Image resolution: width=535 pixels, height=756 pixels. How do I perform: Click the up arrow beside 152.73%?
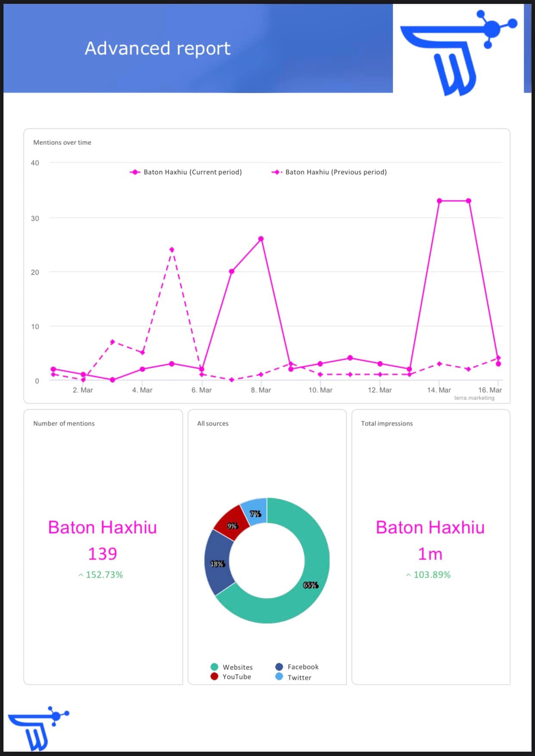81,575
